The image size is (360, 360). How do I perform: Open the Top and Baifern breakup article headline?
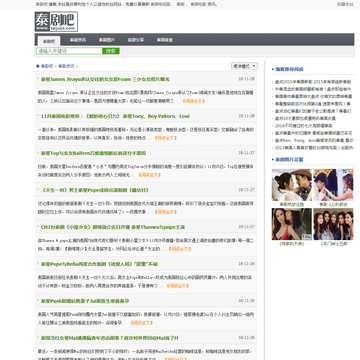pyautogui.click(x=93, y=153)
